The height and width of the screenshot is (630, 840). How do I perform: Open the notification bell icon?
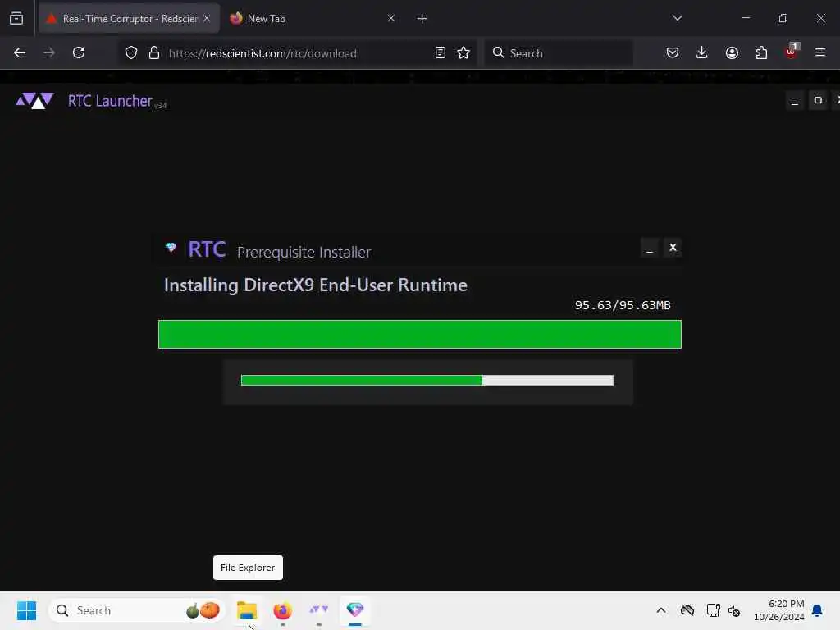click(818, 610)
